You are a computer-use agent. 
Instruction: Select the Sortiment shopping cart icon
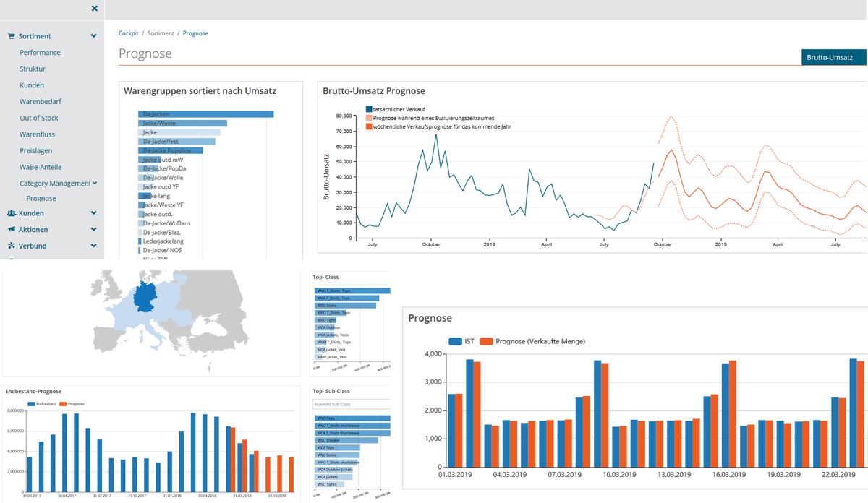coord(11,34)
